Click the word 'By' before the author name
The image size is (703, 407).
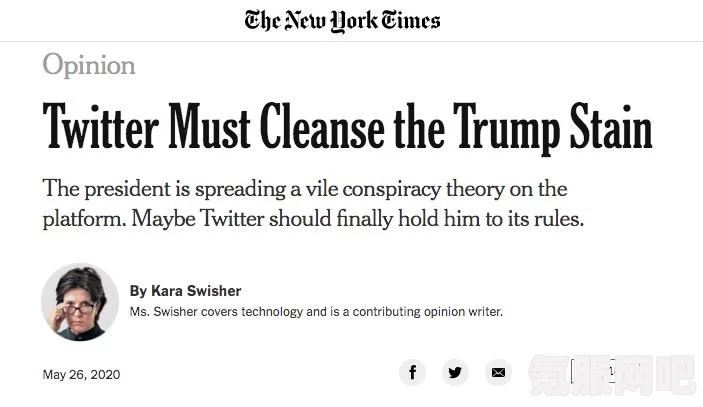(138, 291)
